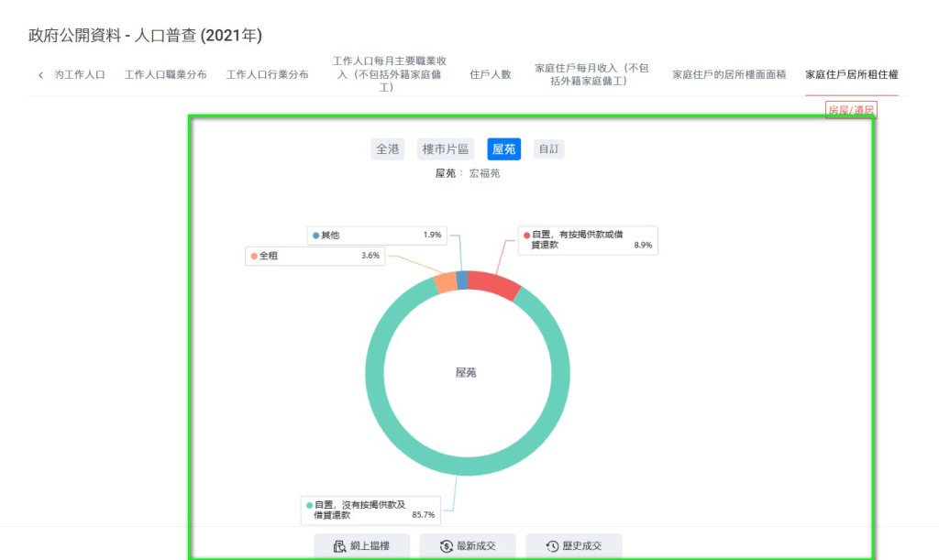Click the 網上搵樓 button
This screenshot has height=560, width=939.
(366, 545)
